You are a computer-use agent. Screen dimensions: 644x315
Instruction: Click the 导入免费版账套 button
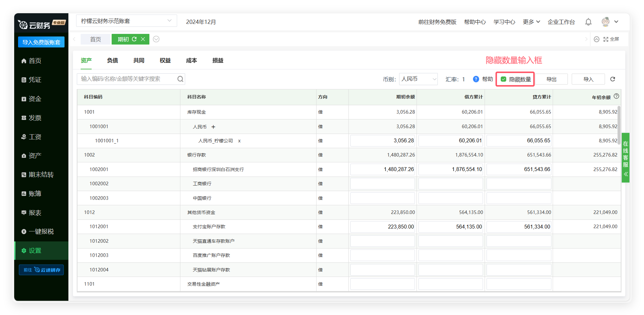tap(41, 42)
